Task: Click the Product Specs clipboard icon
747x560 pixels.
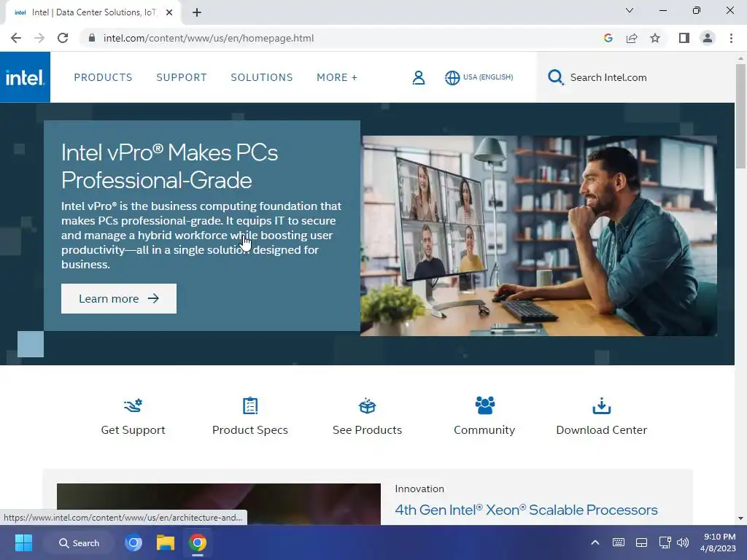Action: pyautogui.click(x=250, y=405)
